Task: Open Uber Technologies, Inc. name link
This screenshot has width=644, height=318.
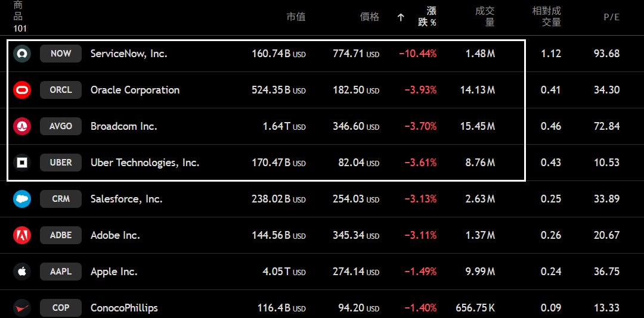Action: point(145,163)
